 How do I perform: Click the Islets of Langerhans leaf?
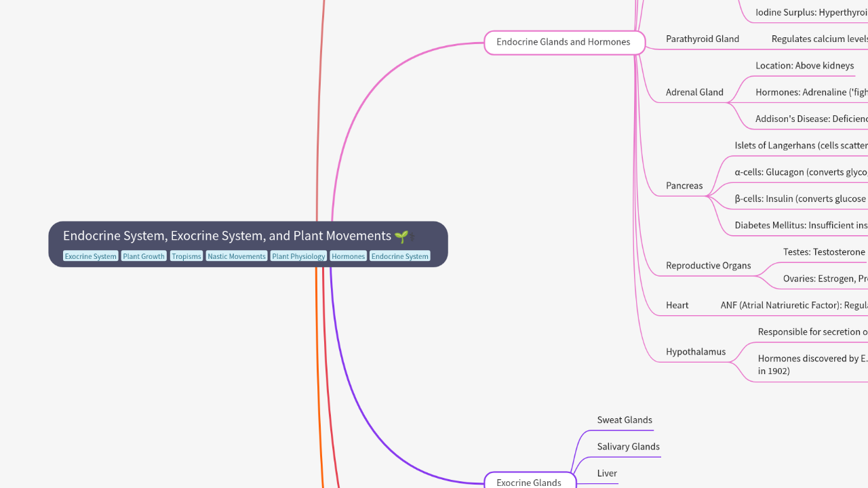[801, 146]
